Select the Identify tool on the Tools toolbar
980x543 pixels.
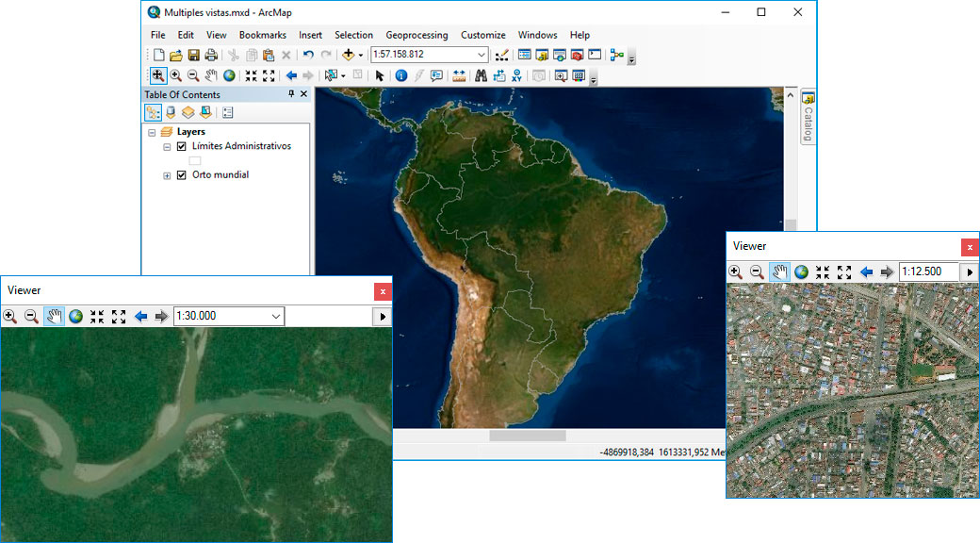tap(400, 76)
